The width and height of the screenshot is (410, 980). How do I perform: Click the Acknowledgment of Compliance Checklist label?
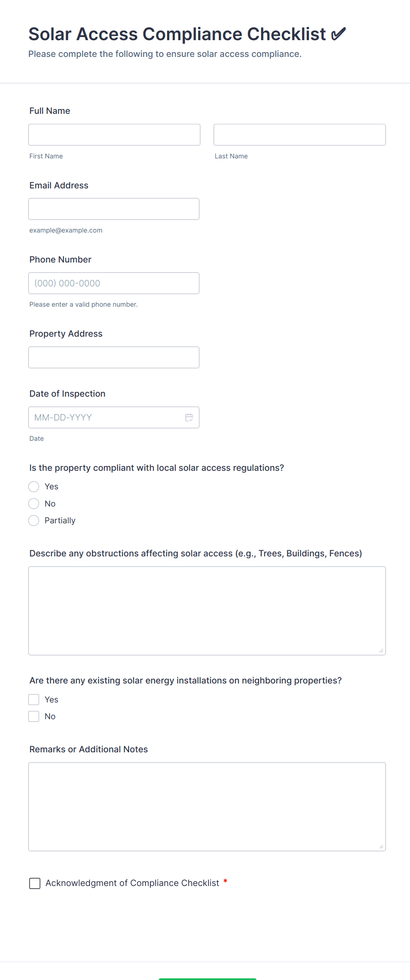[132, 883]
